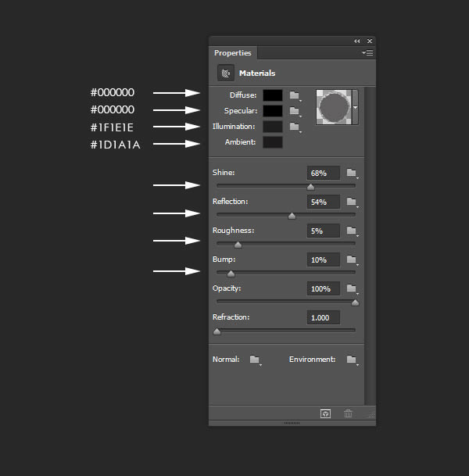Click the Opacity 100% value field
Viewport: 469px width, 476px height.
point(324,288)
